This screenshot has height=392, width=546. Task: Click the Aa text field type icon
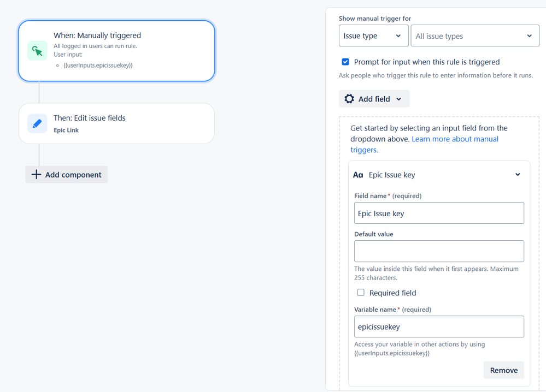358,175
